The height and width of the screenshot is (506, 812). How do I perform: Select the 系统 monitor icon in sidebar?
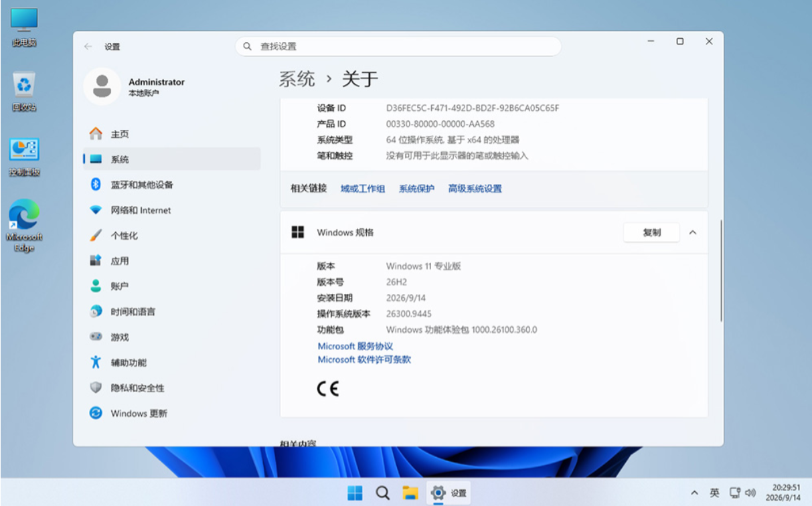(x=96, y=159)
